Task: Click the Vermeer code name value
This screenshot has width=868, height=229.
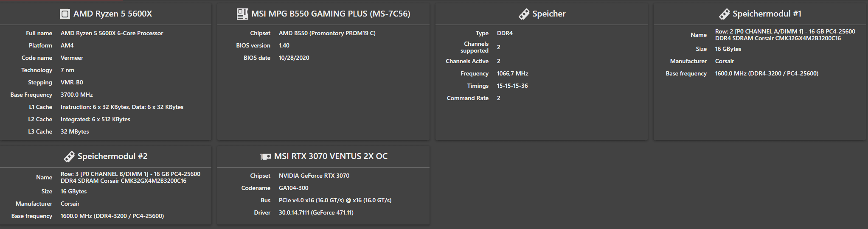Action: (x=72, y=58)
